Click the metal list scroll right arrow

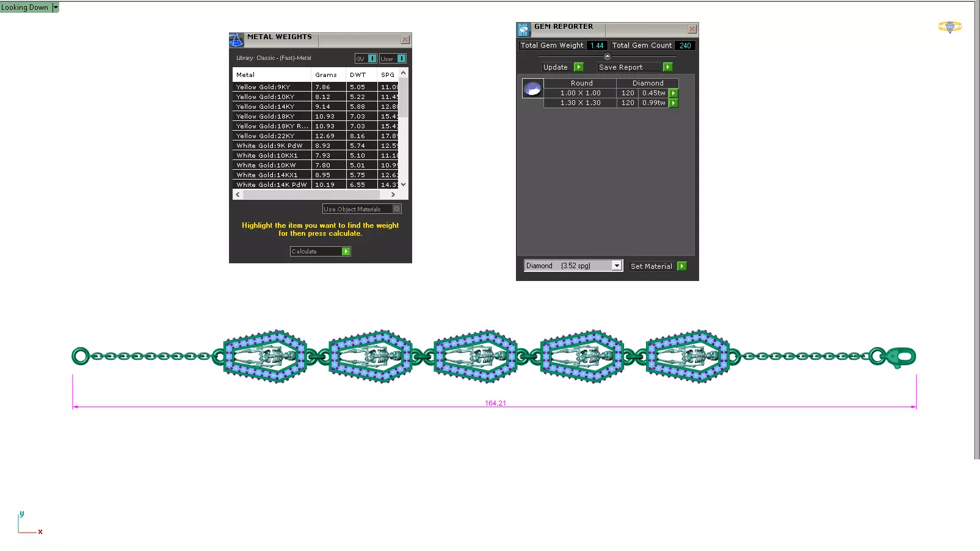point(393,195)
